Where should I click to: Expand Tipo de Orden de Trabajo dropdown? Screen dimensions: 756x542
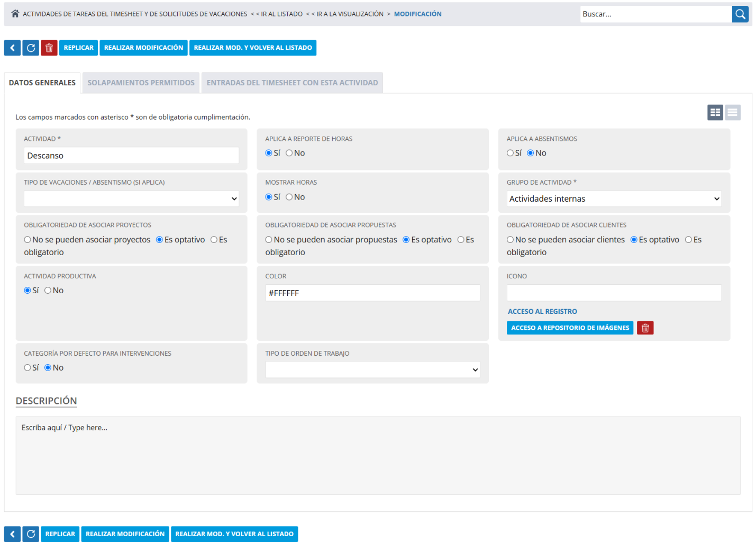click(372, 369)
